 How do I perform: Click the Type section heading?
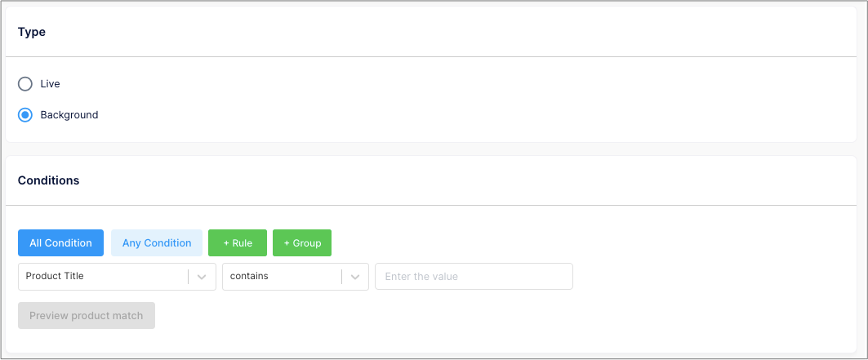32,32
